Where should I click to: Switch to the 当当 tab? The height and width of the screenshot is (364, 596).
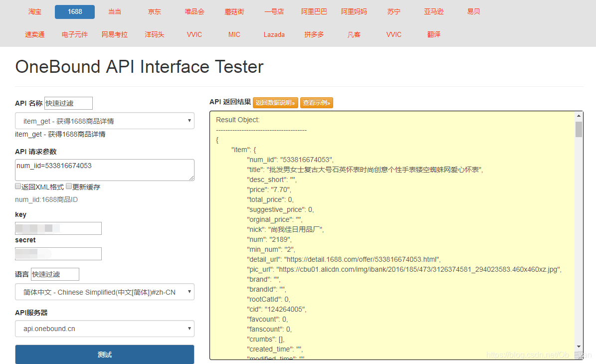tap(114, 12)
